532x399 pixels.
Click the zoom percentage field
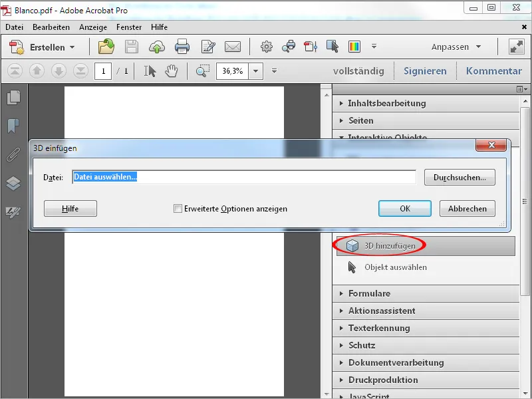click(232, 71)
